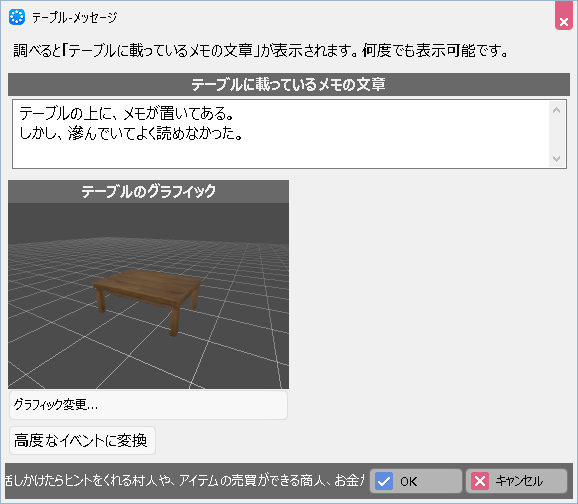
Task: Click the blue app icon in the title bar
Action: coord(17,17)
